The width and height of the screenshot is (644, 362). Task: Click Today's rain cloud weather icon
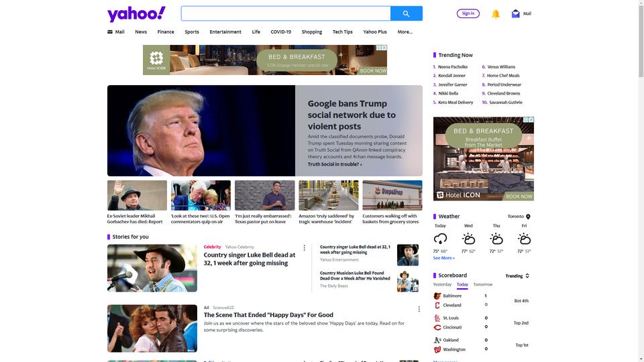coord(440,239)
